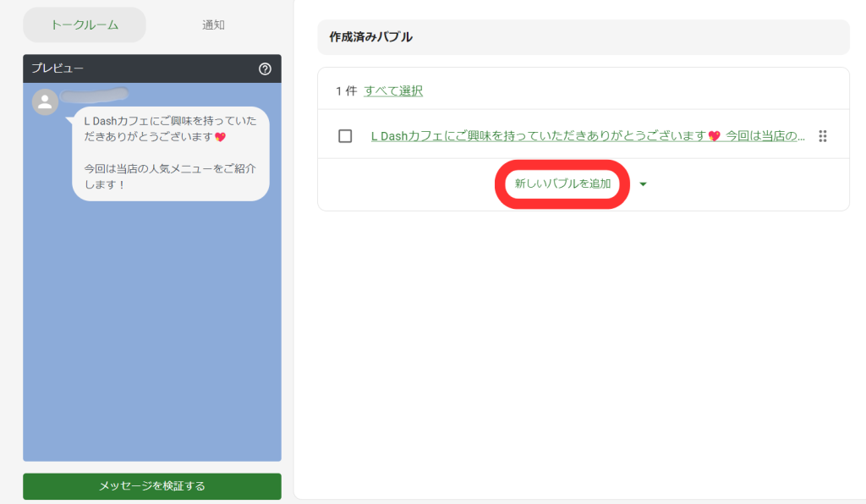Image resolution: width=866 pixels, height=504 pixels.
Task: Click the heart emoji in the preview message
Action: point(221,137)
